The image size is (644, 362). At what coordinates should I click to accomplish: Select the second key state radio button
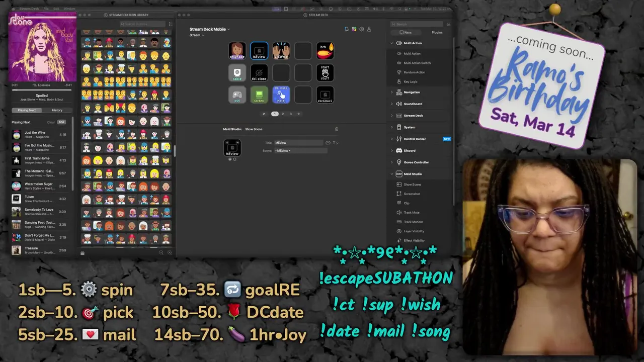(x=234, y=159)
